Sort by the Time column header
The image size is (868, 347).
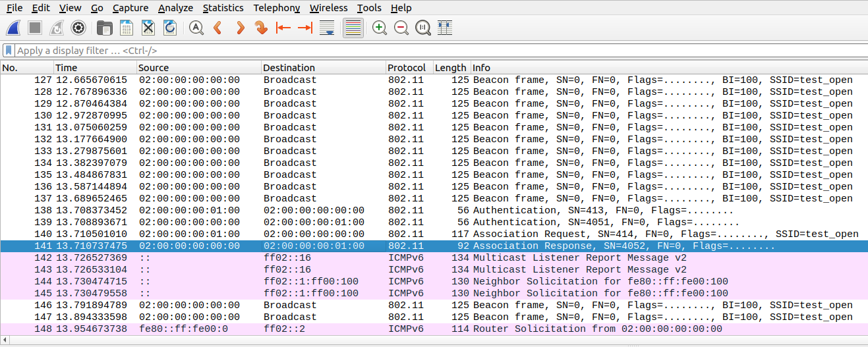[x=94, y=68]
